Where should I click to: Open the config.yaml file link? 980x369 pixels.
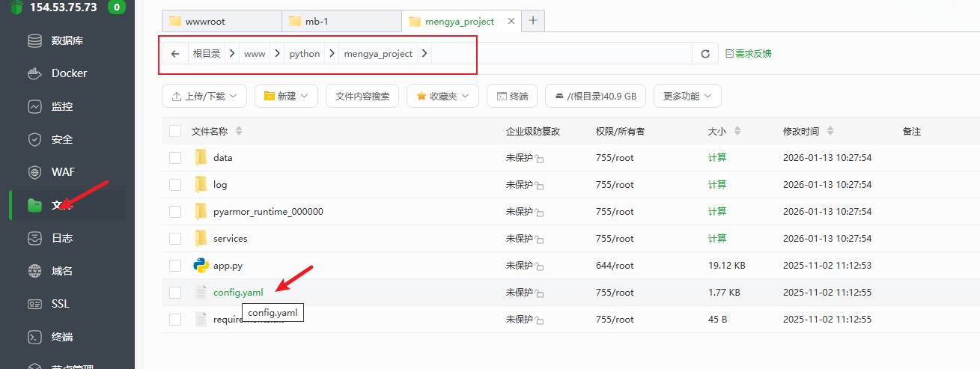[238, 293]
